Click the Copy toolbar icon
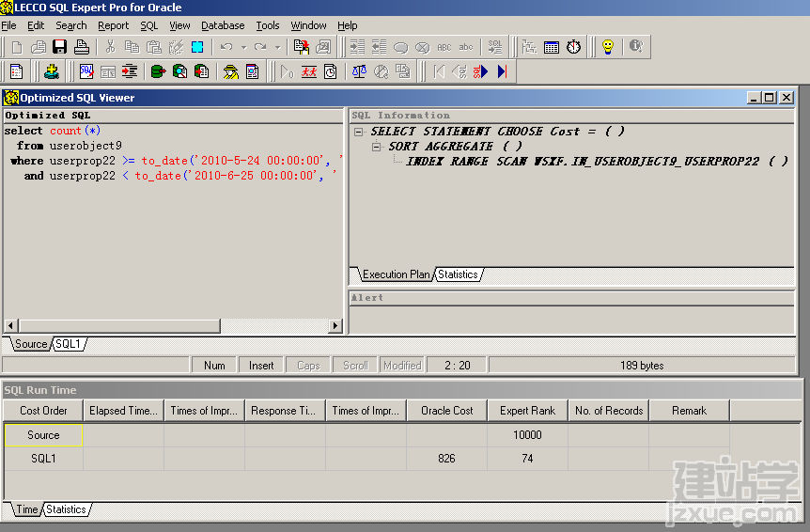Viewport: 810px width, 532px height. [132, 48]
